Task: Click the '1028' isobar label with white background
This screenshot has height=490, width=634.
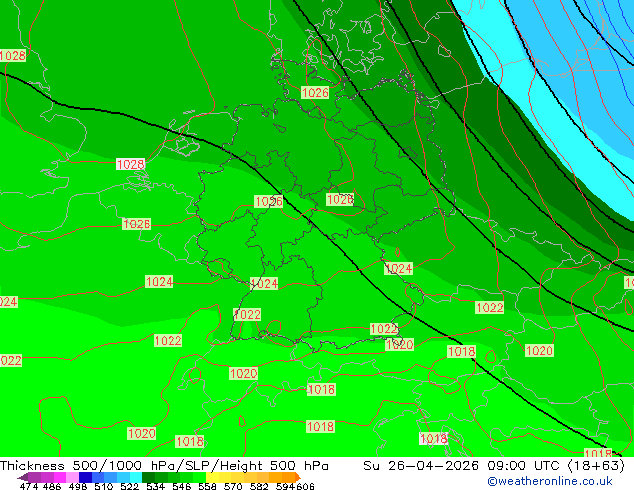Action: coord(130,164)
